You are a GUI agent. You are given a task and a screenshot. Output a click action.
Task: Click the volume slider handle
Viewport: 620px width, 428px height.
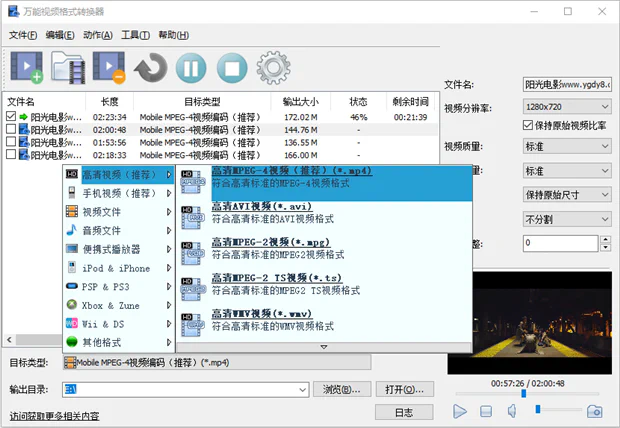point(538,409)
